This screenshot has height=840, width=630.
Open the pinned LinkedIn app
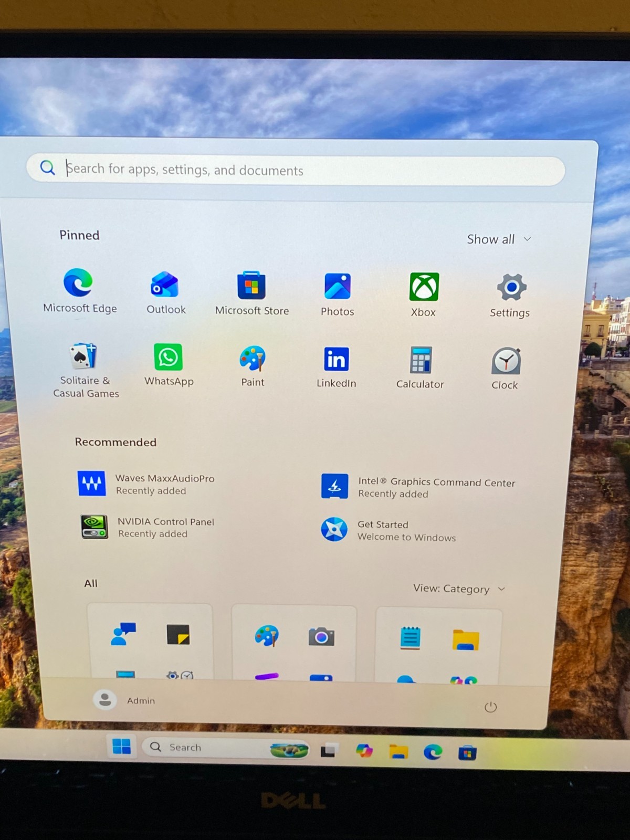pyautogui.click(x=337, y=367)
